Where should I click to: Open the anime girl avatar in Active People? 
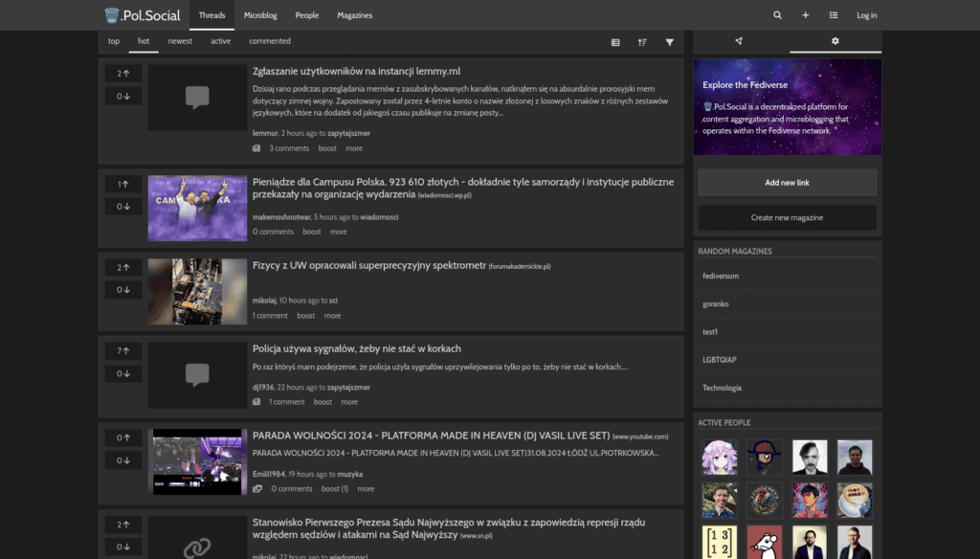coord(720,458)
